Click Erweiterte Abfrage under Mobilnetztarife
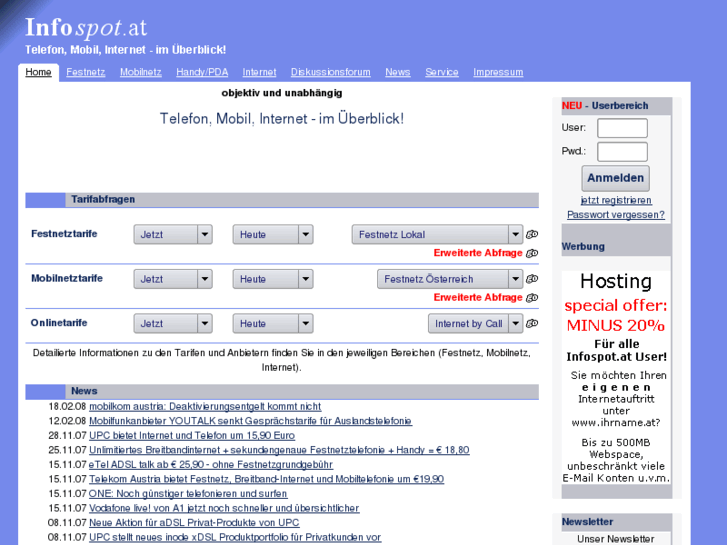This screenshot has height=545, width=727. 478,298
